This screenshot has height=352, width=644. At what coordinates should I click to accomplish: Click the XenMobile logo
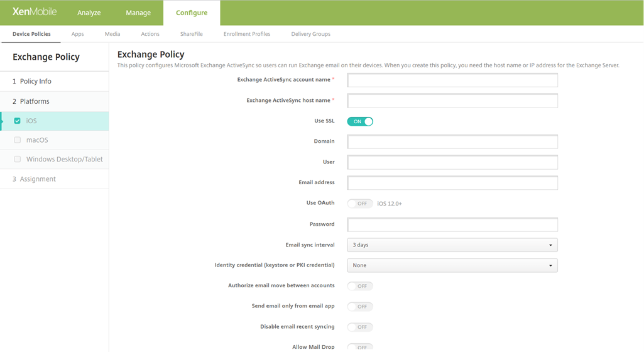(x=35, y=12)
